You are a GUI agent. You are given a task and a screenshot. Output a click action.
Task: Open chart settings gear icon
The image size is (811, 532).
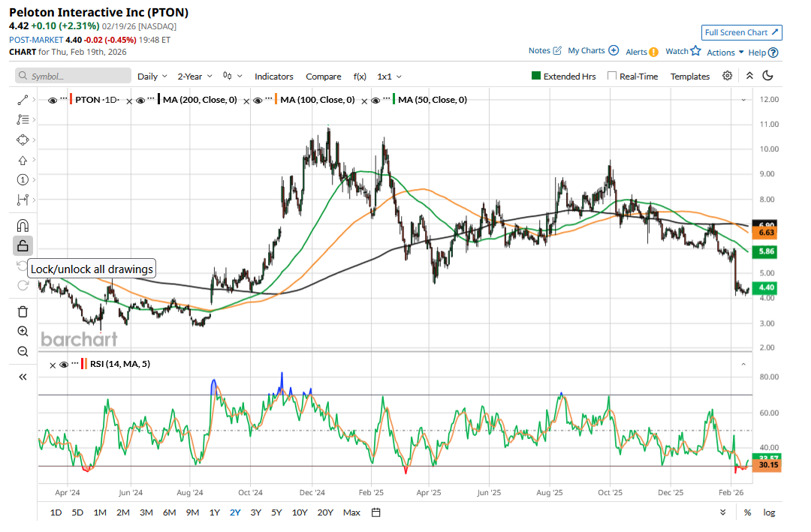pyautogui.click(x=727, y=76)
